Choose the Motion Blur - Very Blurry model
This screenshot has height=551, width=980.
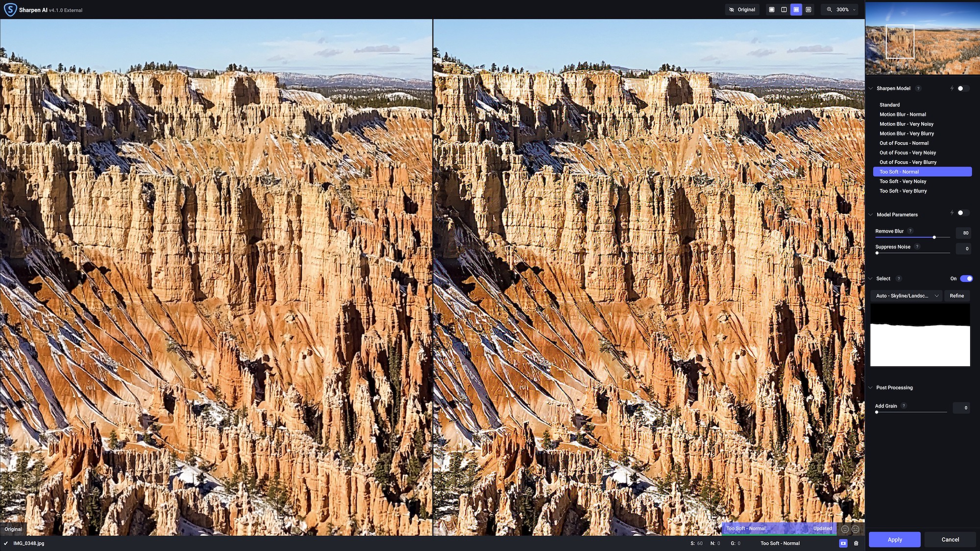point(906,134)
